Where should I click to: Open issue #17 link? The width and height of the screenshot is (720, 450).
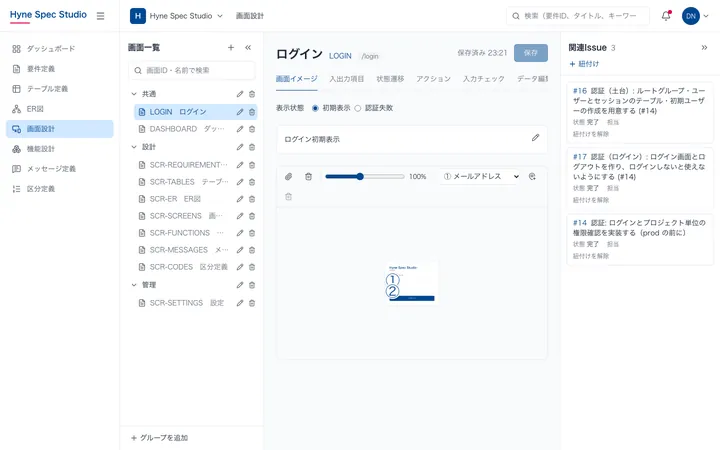click(x=579, y=157)
